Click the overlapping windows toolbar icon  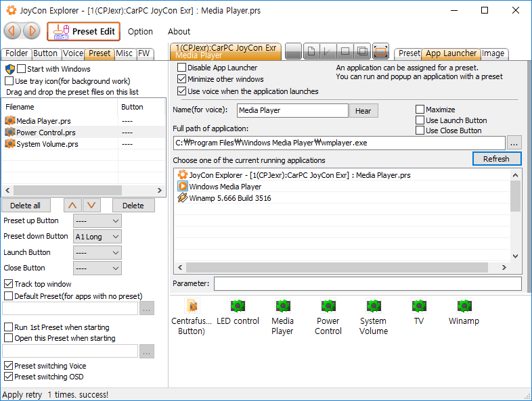[362, 51]
